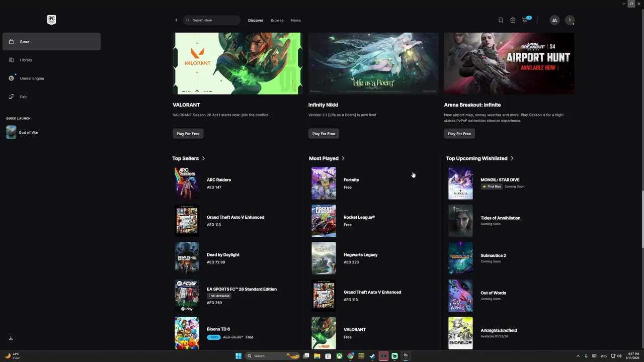The height and width of the screenshot is (362, 644).
Task: Open the shopping cart icon
Action: click(x=525, y=20)
